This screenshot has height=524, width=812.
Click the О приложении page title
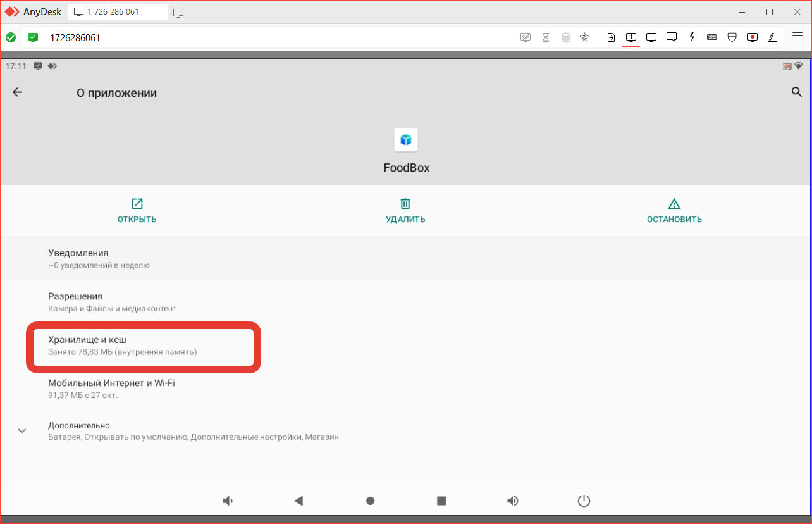tap(116, 93)
